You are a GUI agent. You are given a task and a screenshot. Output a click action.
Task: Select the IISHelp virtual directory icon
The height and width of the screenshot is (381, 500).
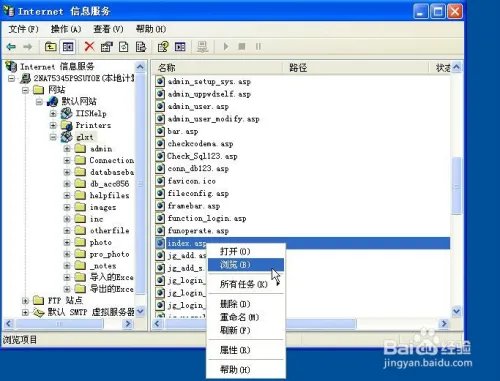click(x=67, y=113)
